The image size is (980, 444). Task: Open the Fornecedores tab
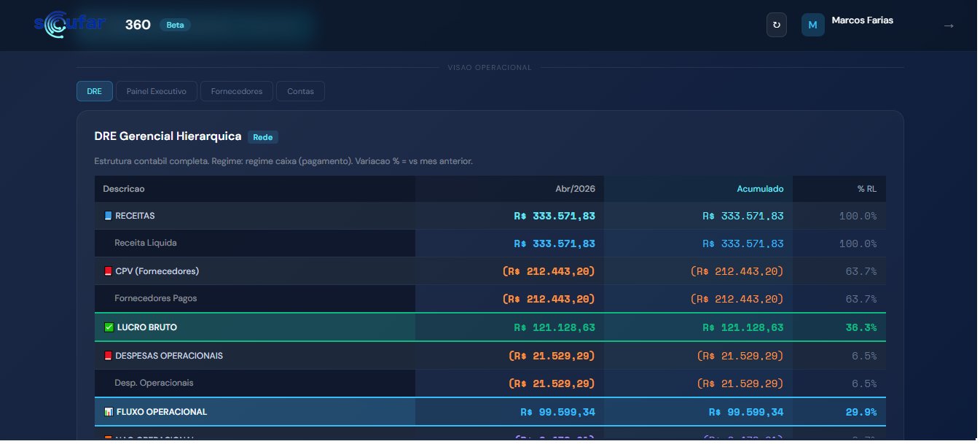click(x=237, y=91)
